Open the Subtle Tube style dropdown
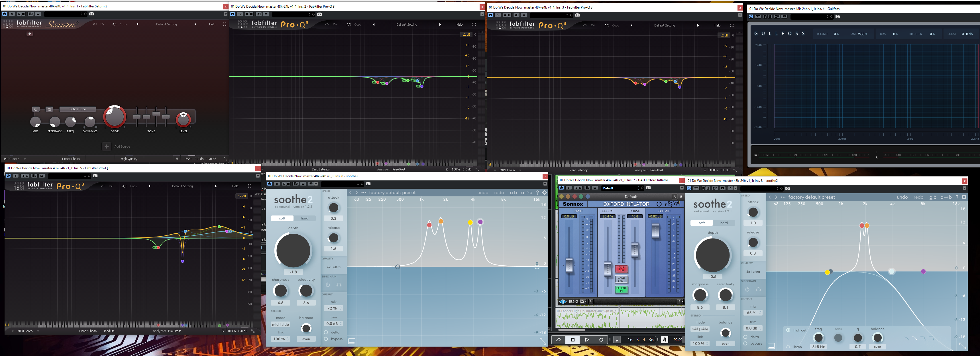The width and height of the screenshot is (980, 356). [x=78, y=109]
